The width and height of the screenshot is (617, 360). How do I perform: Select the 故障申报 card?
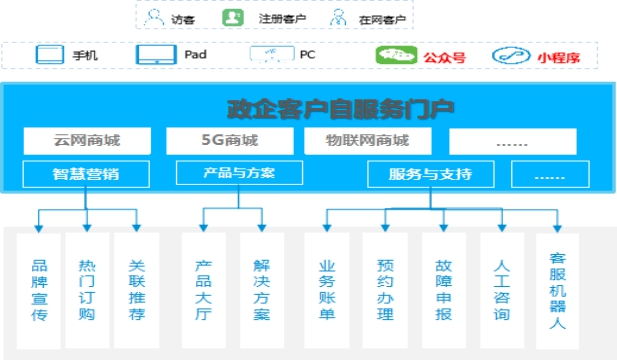pos(444,290)
